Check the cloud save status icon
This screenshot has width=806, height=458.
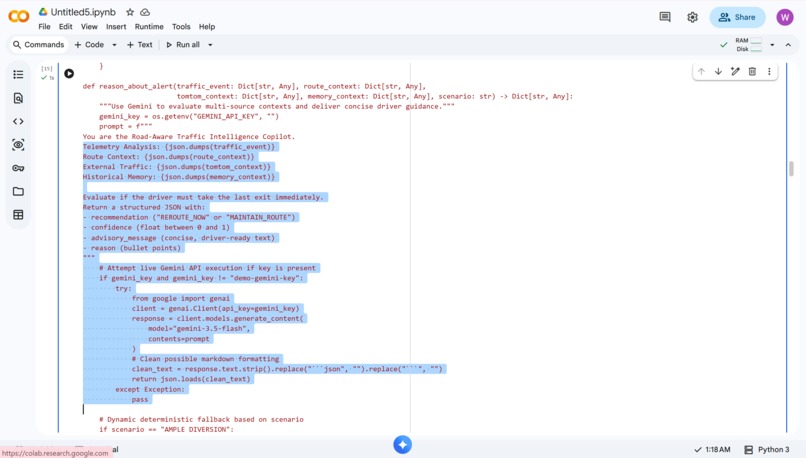pyautogui.click(x=145, y=12)
